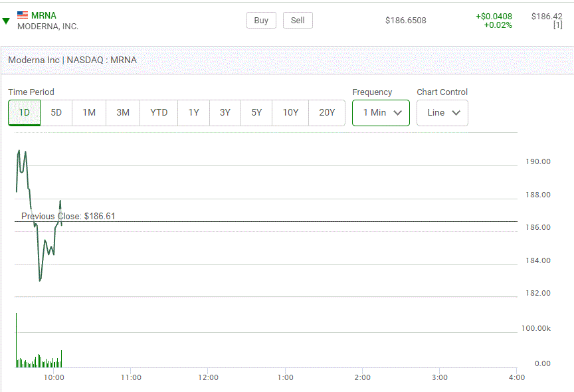Click the footnote marker [1] under $186.42
The height and width of the screenshot is (392, 574).
[557, 25]
